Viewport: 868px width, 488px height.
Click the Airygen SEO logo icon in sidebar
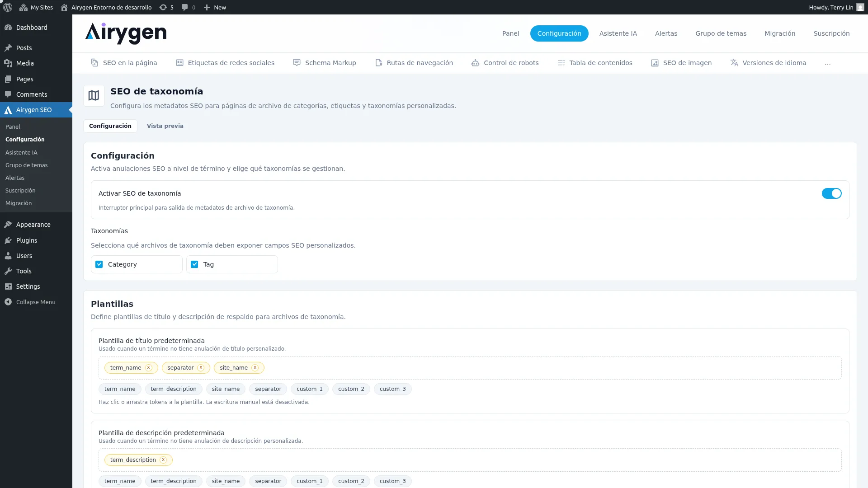[x=8, y=110]
